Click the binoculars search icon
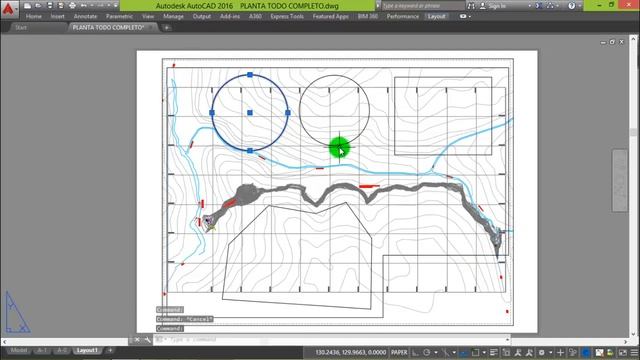 (471, 6)
